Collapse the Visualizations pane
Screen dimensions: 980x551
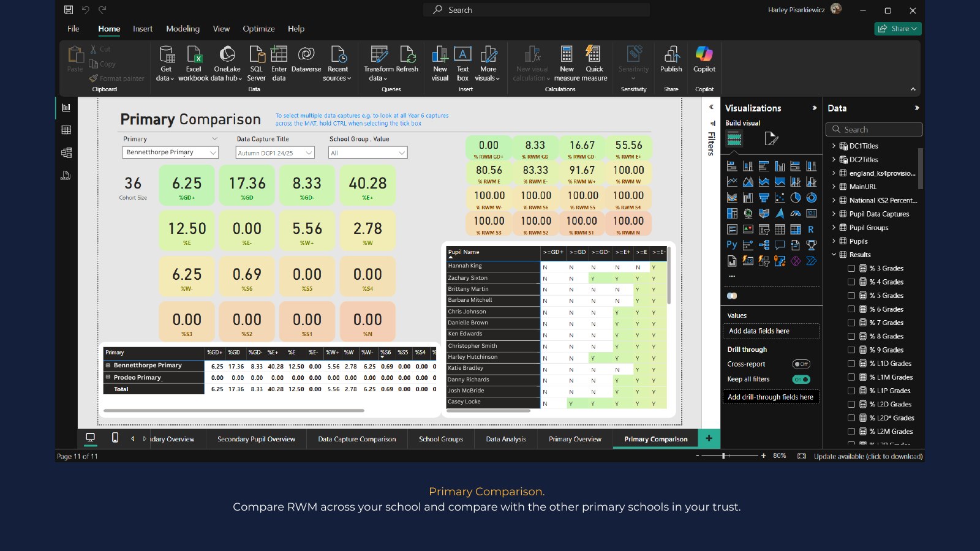814,108
